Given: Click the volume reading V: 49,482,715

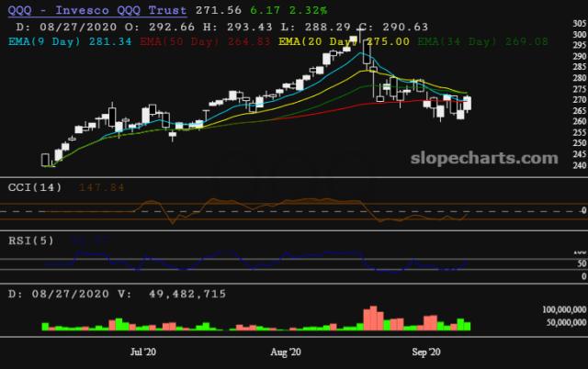Looking at the screenshot, I should click(172, 294).
